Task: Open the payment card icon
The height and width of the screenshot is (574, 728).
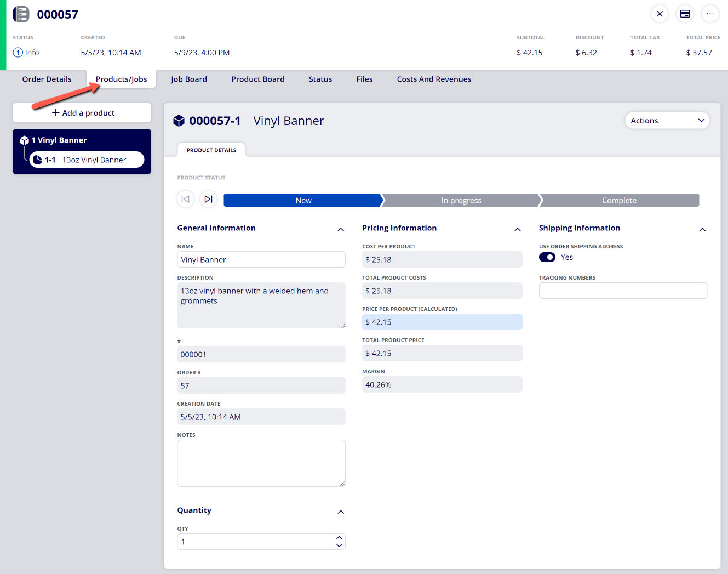Action: pos(685,14)
